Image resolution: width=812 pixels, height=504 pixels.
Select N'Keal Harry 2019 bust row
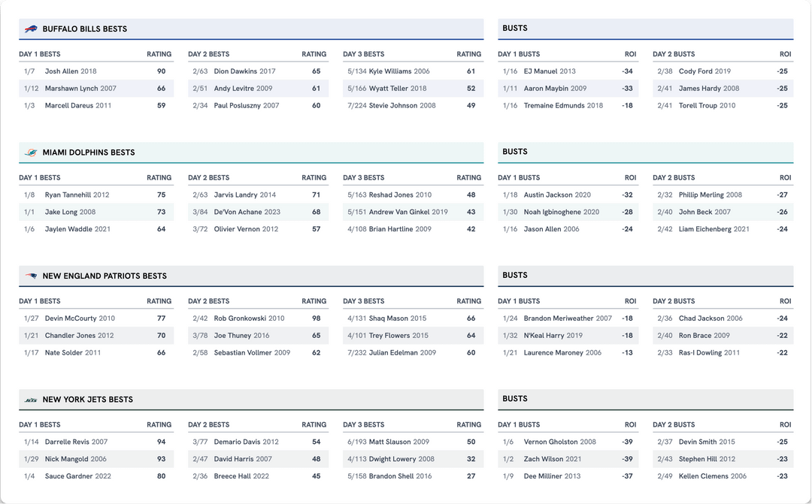[553, 336]
